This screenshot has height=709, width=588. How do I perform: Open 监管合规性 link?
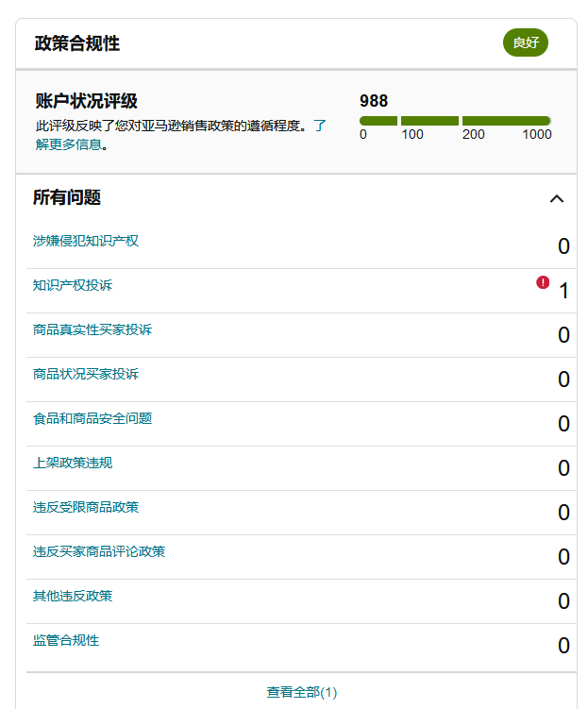(x=66, y=640)
